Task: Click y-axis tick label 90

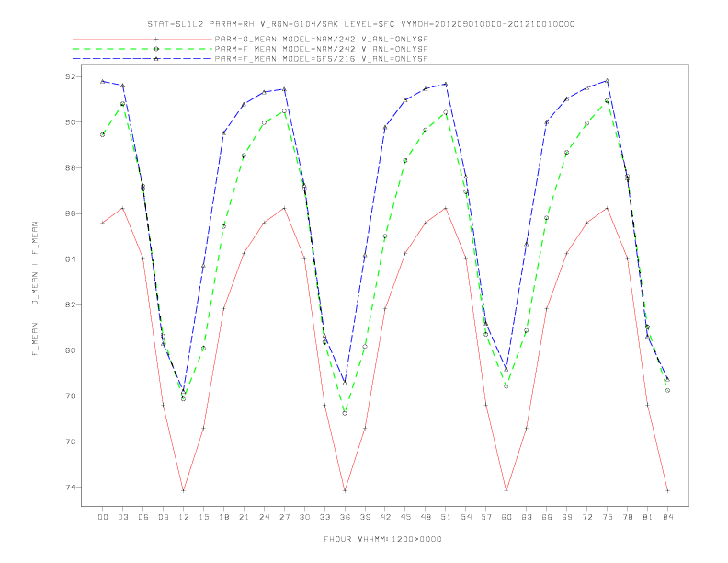Action: click(x=71, y=122)
